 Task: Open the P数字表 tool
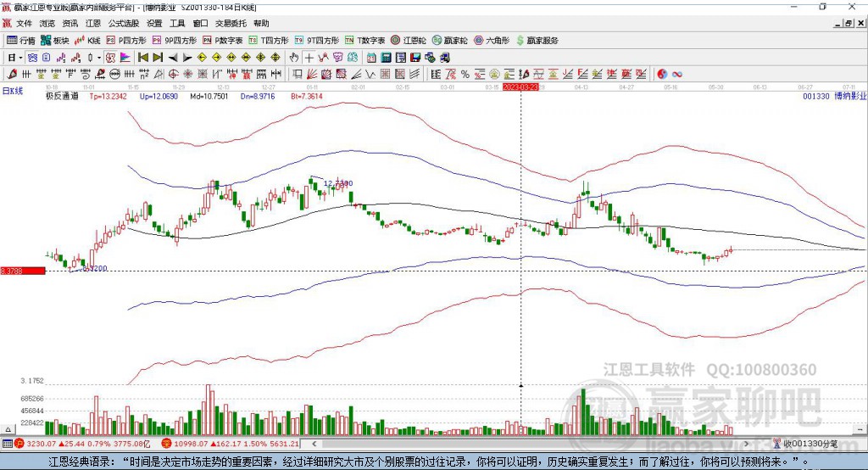tap(223, 41)
